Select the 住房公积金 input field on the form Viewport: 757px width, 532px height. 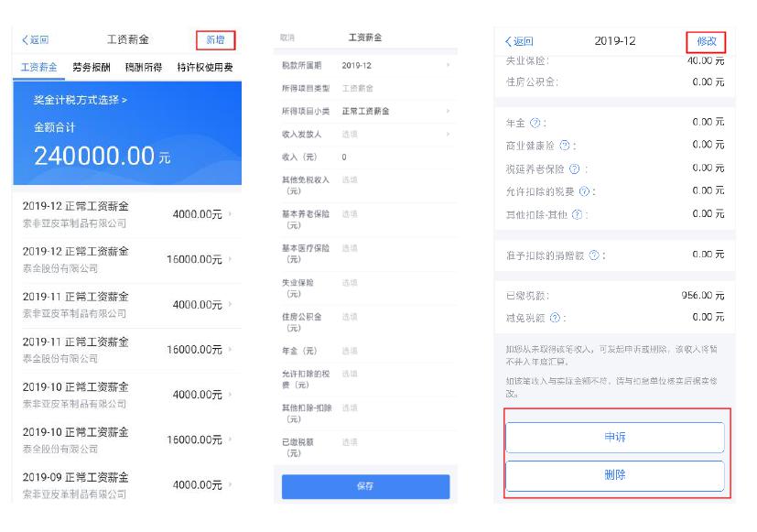tap(365, 322)
